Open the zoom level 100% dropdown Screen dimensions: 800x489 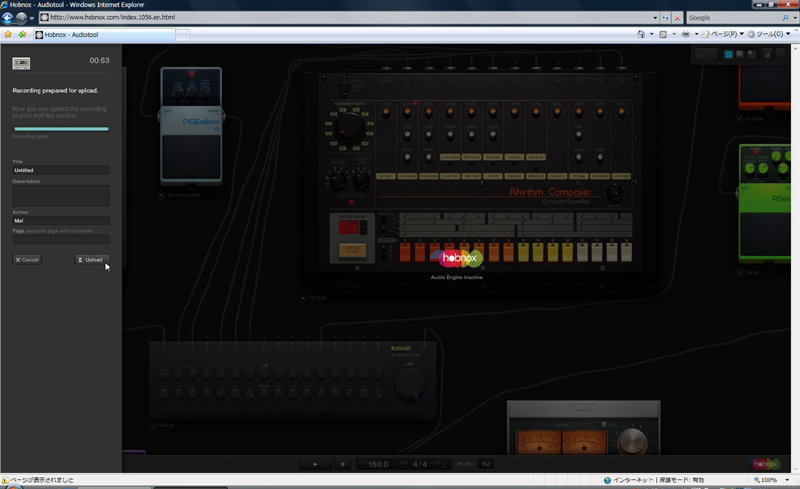788,480
